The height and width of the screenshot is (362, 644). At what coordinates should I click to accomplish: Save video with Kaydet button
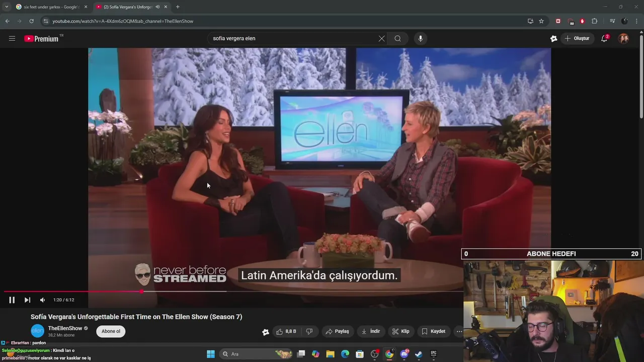coord(433,331)
